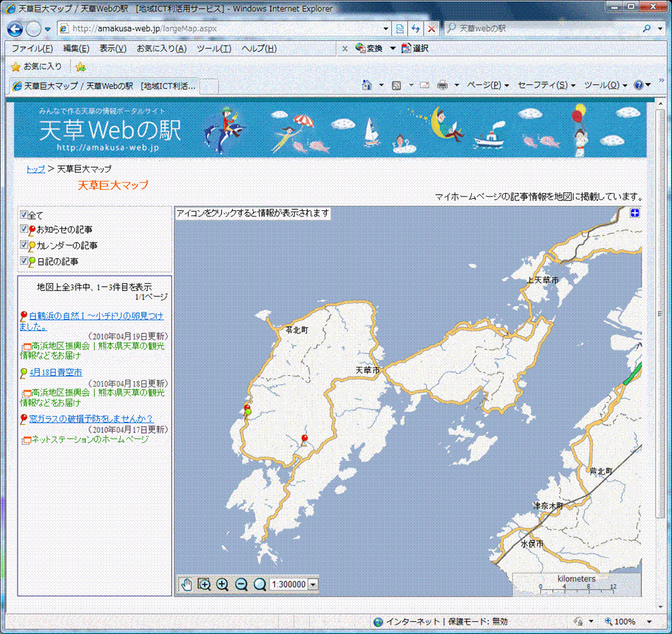Open the recent pages dropdown arrow
The height and width of the screenshot is (634, 672).
pos(47,29)
